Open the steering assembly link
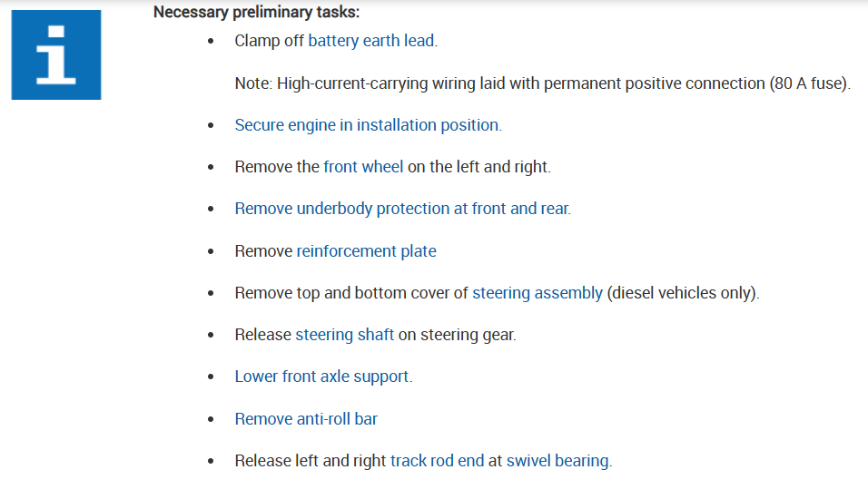 tap(537, 293)
